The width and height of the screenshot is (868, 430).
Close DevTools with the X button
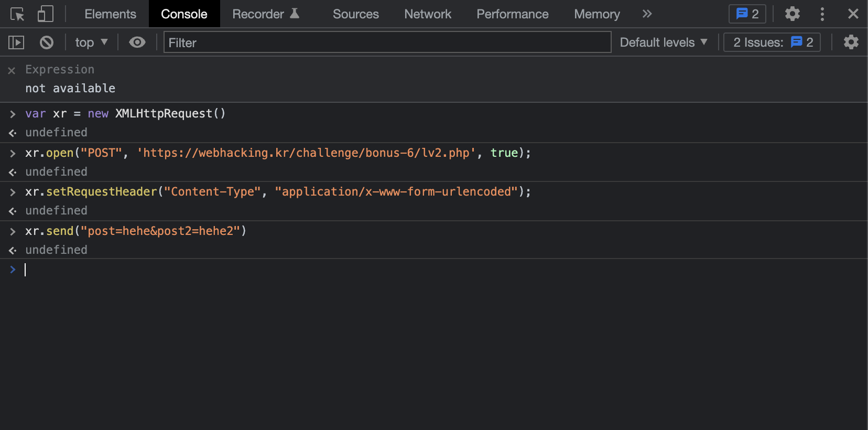coord(853,14)
